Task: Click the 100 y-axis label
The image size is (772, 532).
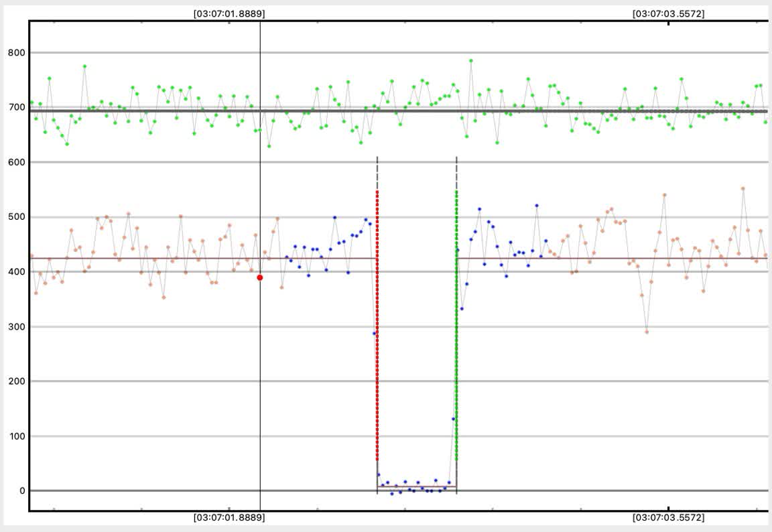Action: click(13, 436)
